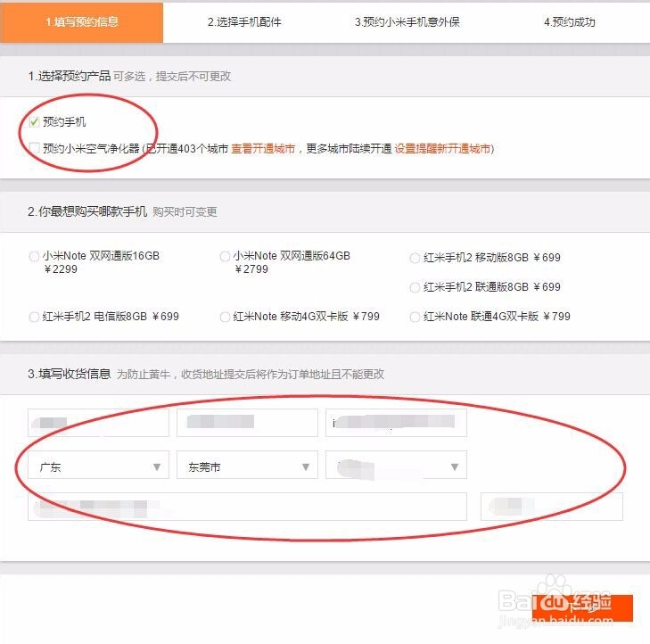The height and width of the screenshot is (644, 650).
Task: Open the 查看开通城市 link
Action: pyautogui.click(x=263, y=148)
